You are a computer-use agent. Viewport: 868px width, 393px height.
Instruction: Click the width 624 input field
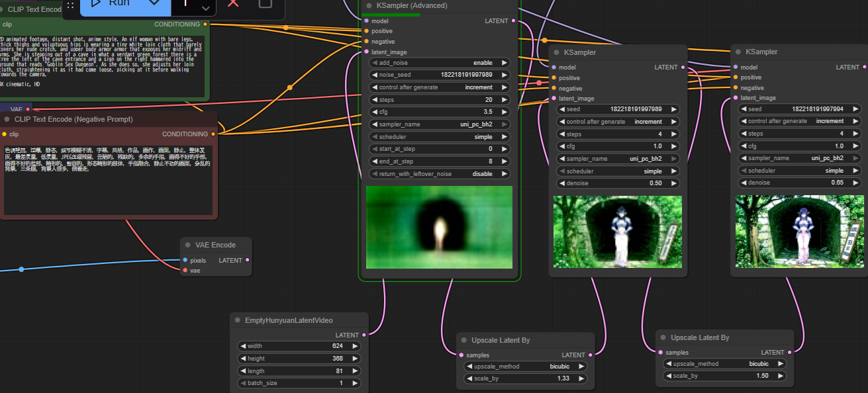299,346
